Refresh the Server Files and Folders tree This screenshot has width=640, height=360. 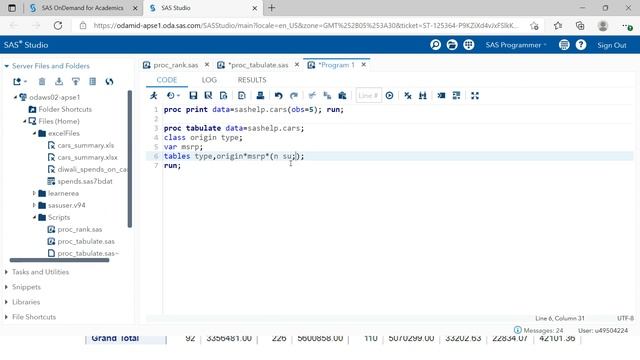[109, 82]
